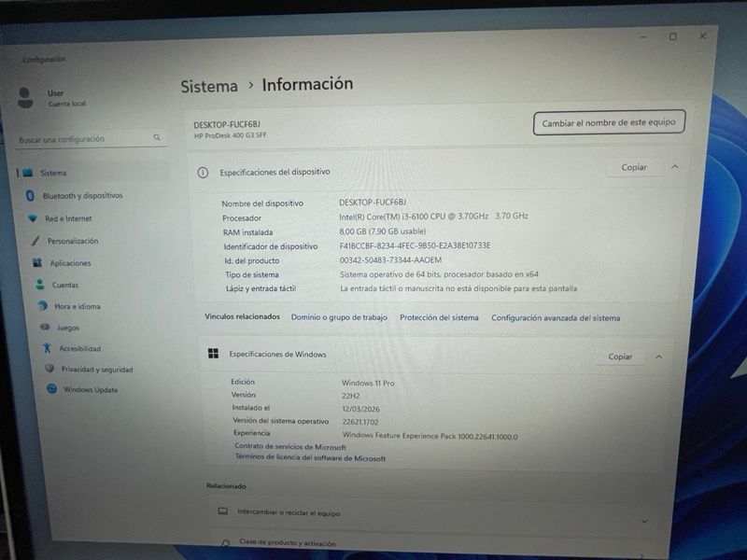Maximize the Configuración window
The height and width of the screenshot is (560, 747).
click(x=672, y=36)
